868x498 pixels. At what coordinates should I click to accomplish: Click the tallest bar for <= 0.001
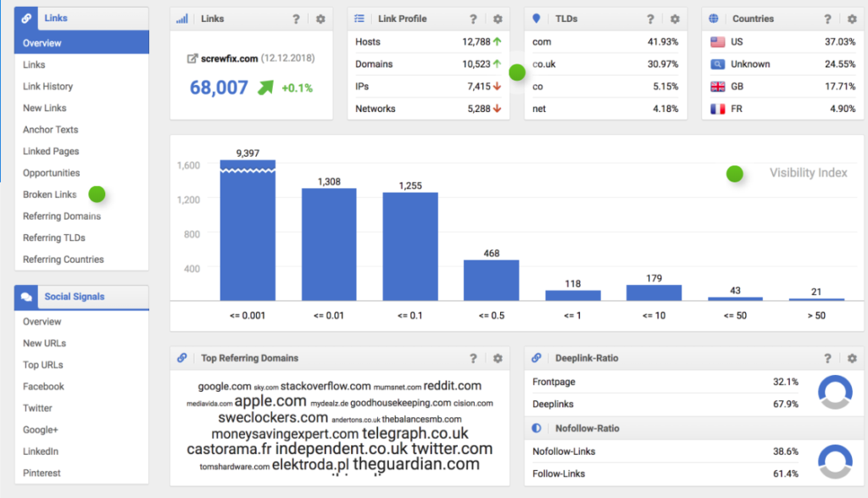coord(248,229)
